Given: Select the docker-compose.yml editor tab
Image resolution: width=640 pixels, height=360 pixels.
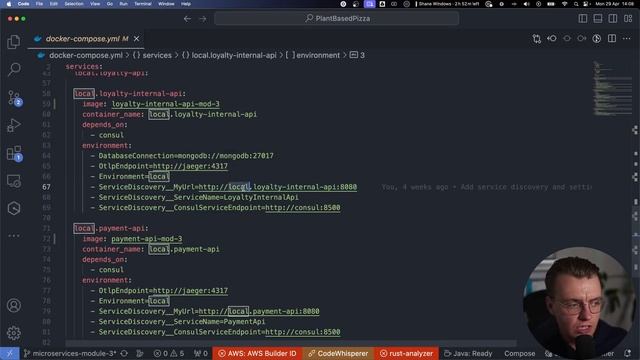Looking at the screenshot, I should click(86, 39).
